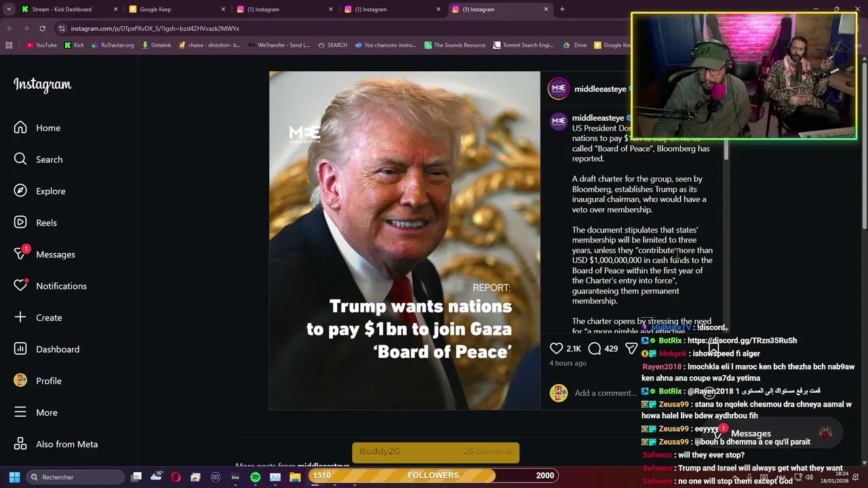
Task: Open Messages in the left sidebar
Action: point(45,254)
